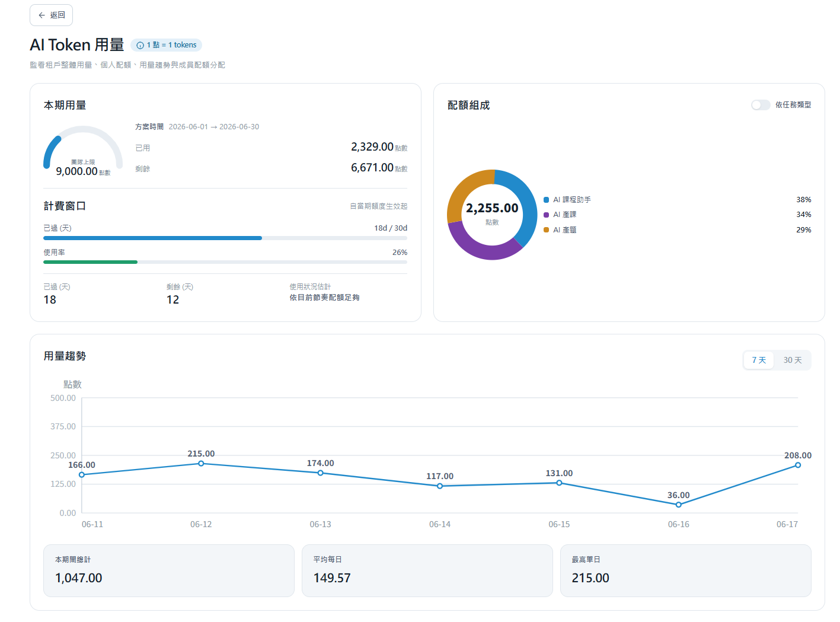Click the 返回 button
Viewport: 840px width, 622px height.
coord(51,15)
